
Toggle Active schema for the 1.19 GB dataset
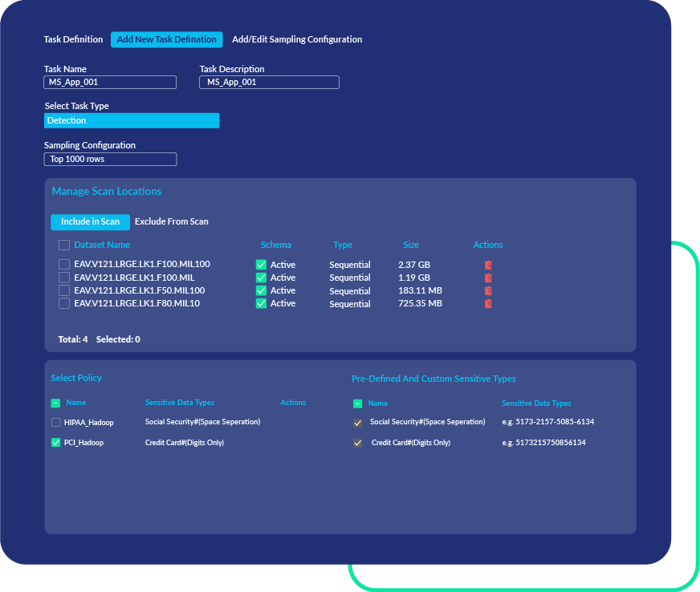[261, 278]
